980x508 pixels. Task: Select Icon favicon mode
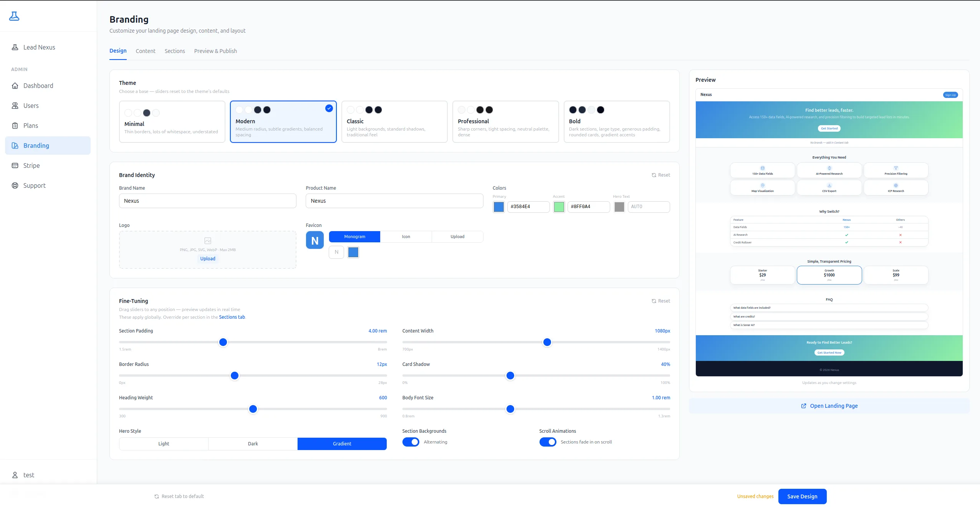[x=406, y=237]
